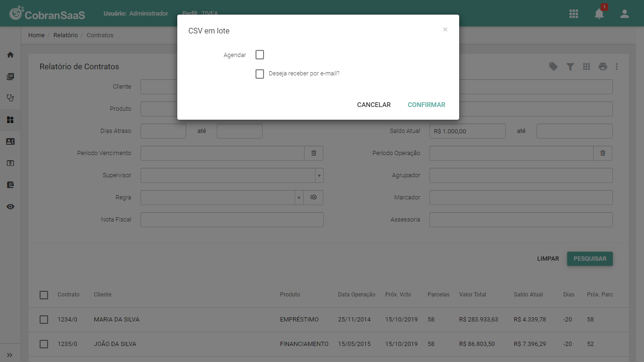The height and width of the screenshot is (362, 644).
Task: Click the LIMPAR button
Action: point(548,259)
